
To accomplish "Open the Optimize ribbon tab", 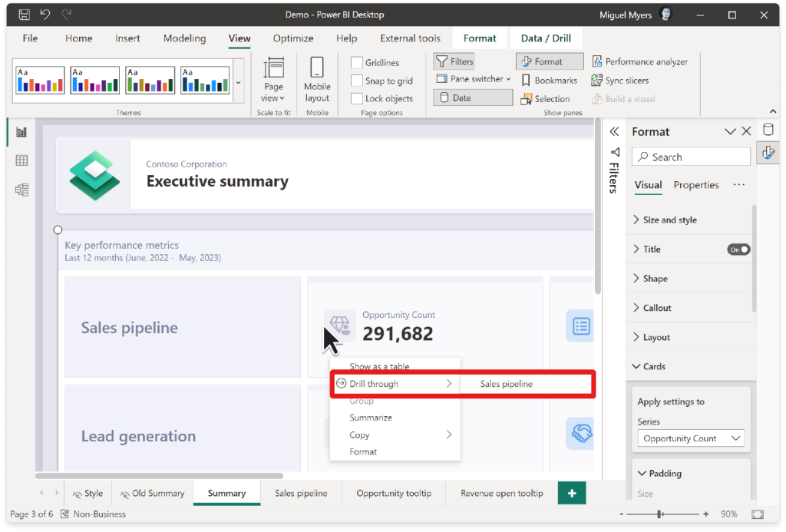I will [x=293, y=38].
